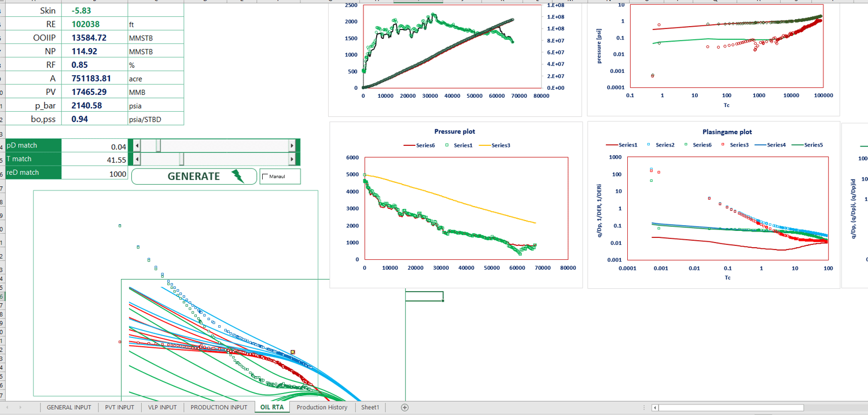The height and width of the screenshot is (415, 868).
Task: Open the VLP INPUT sheet tab
Action: (163, 407)
